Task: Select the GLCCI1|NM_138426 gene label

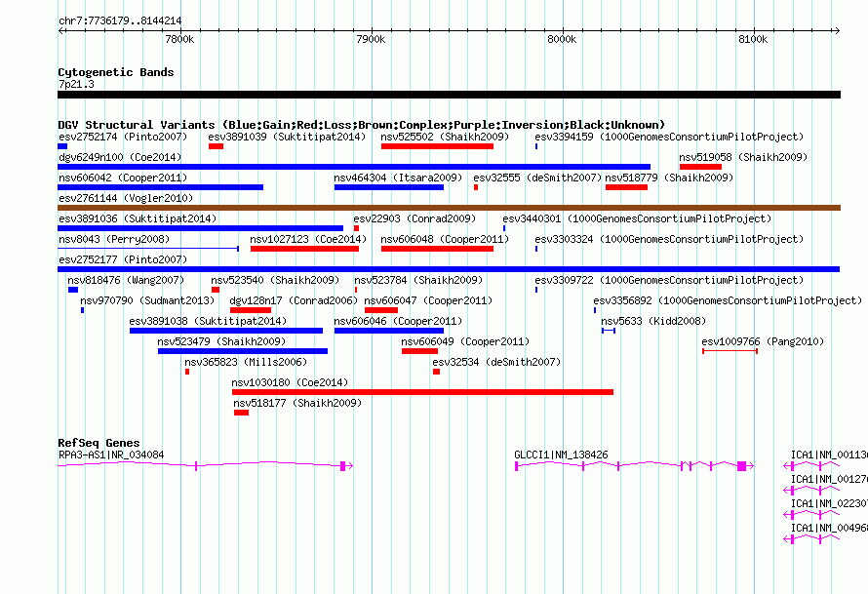Action: [561, 455]
